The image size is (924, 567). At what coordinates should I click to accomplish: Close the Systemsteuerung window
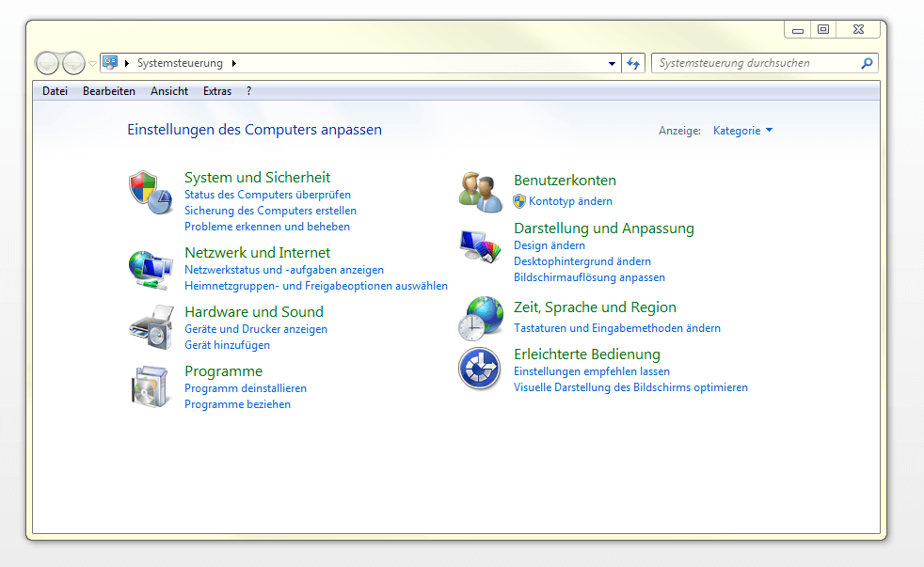point(858,29)
